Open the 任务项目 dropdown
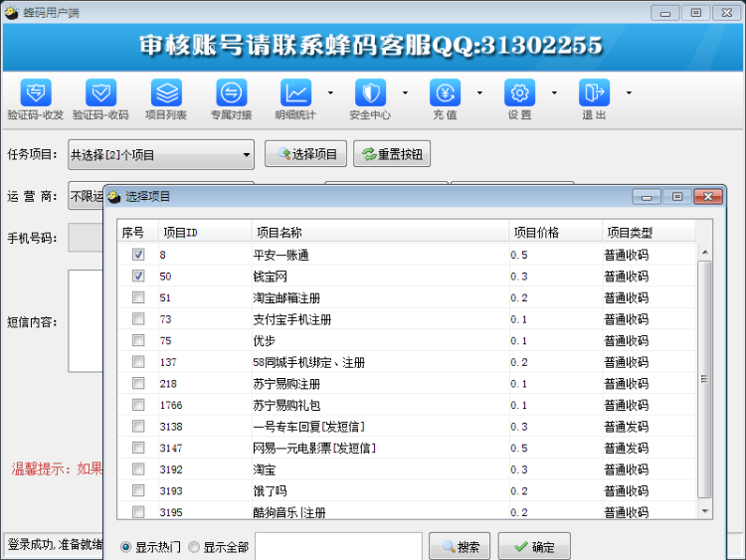 (161, 154)
